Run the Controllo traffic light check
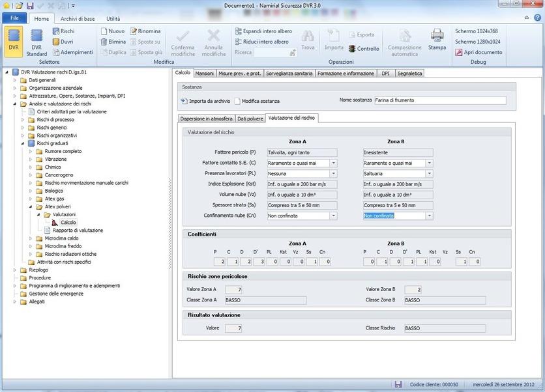This screenshot has width=545, height=392. tap(352, 49)
